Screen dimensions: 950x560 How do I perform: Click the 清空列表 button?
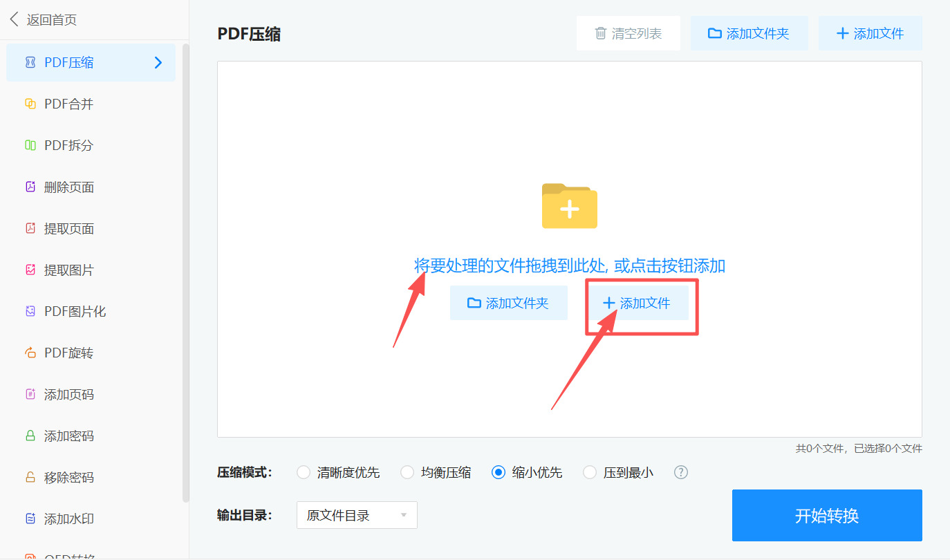point(628,33)
